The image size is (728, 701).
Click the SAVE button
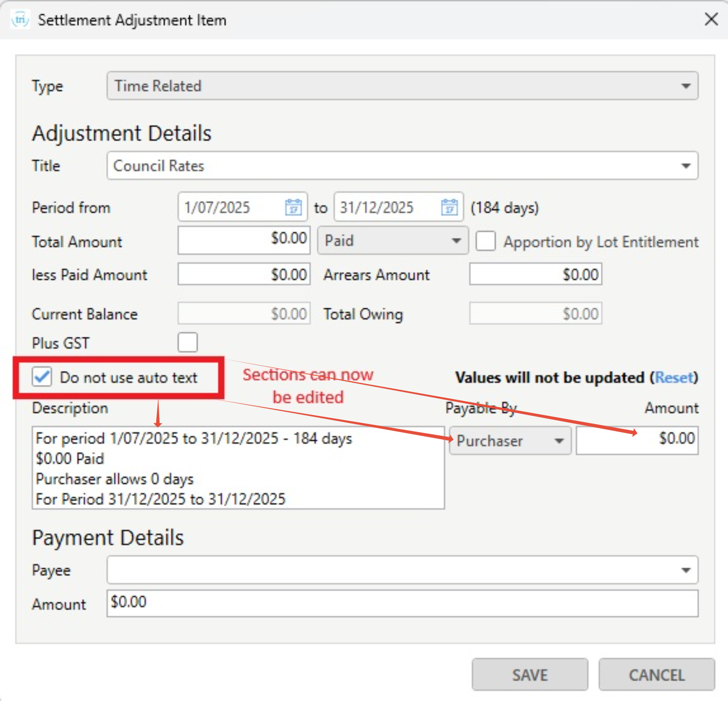pos(530,674)
